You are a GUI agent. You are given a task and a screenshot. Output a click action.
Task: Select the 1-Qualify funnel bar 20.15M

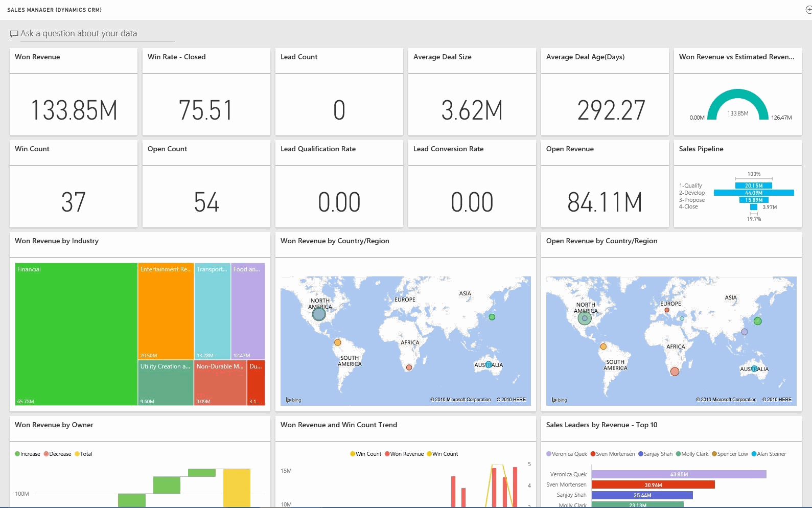point(754,186)
